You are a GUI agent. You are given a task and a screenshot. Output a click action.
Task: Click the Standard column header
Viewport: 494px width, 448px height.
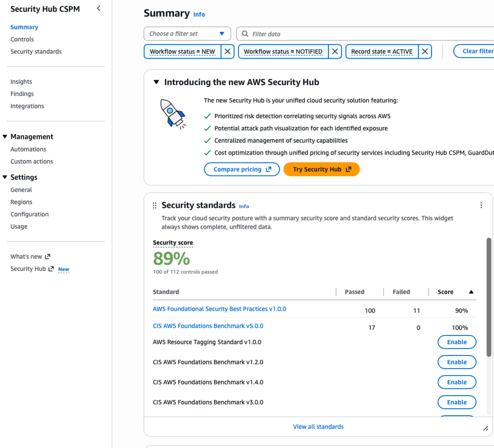[x=166, y=292]
